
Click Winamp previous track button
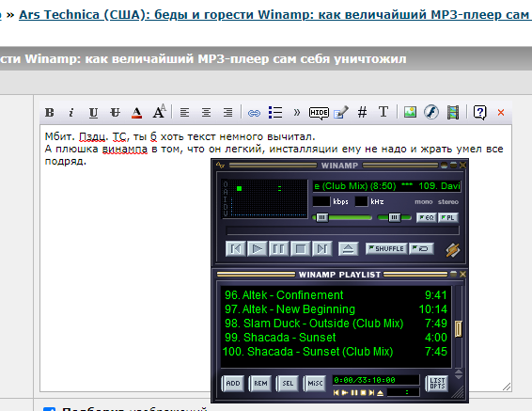pos(236,249)
